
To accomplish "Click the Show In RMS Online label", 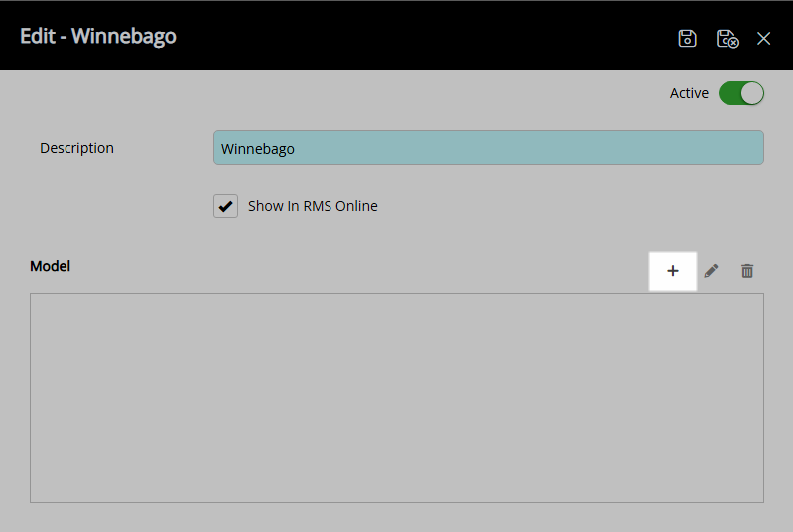I will point(313,206).
